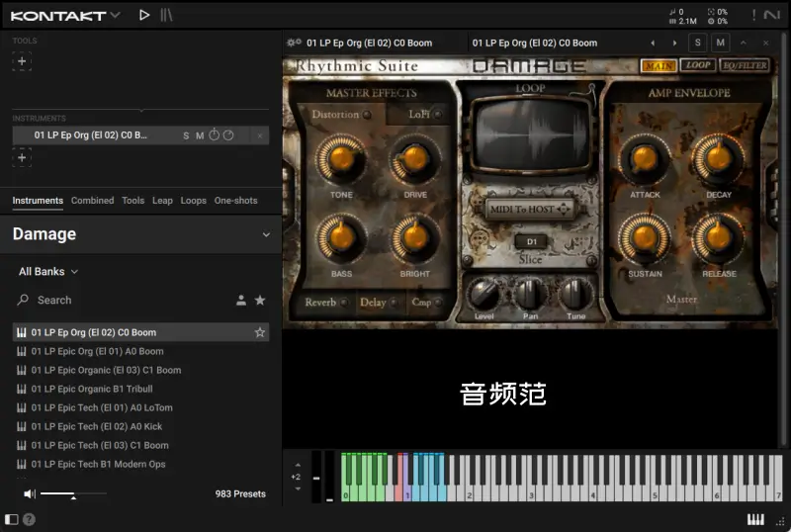Click the Native Instruments logo icon
The width and height of the screenshot is (791, 532).
[772, 15]
